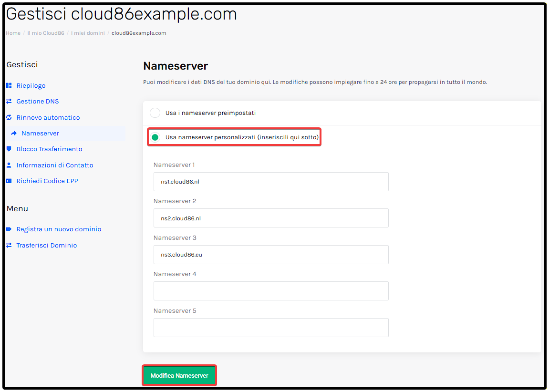The image size is (549, 392).
Task: Focus the empty Nameserver 4 field
Action: (x=271, y=291)
